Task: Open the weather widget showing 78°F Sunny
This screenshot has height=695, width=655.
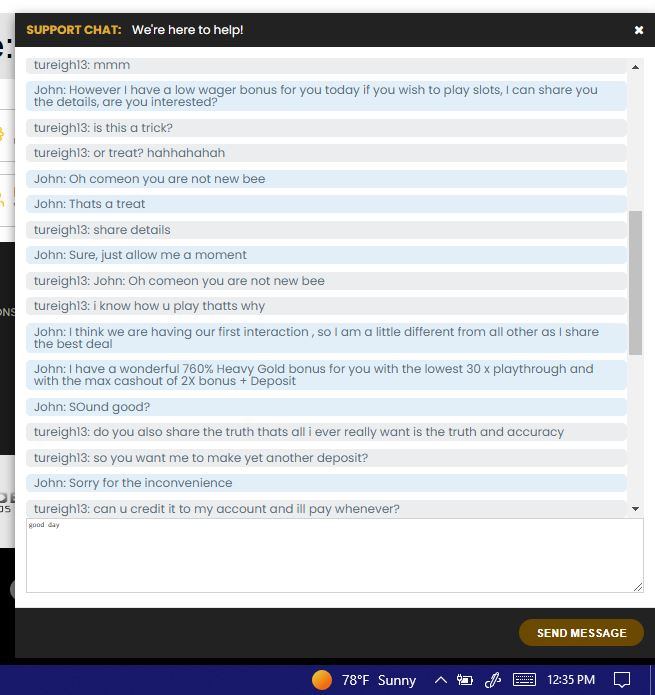Action: pyautogui.click(x=364, y=680)
